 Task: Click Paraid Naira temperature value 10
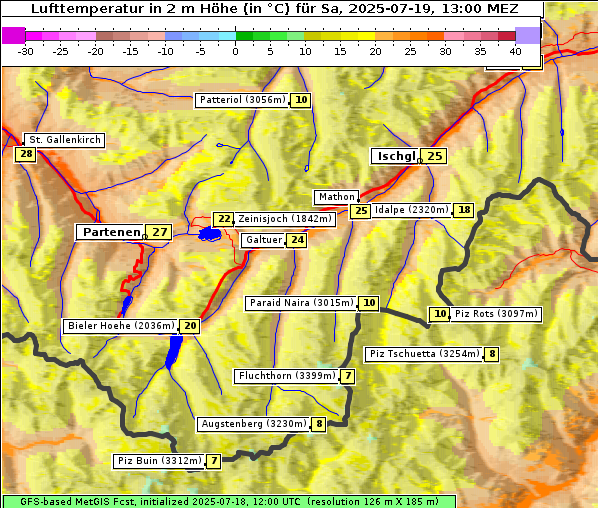(369, 303)
